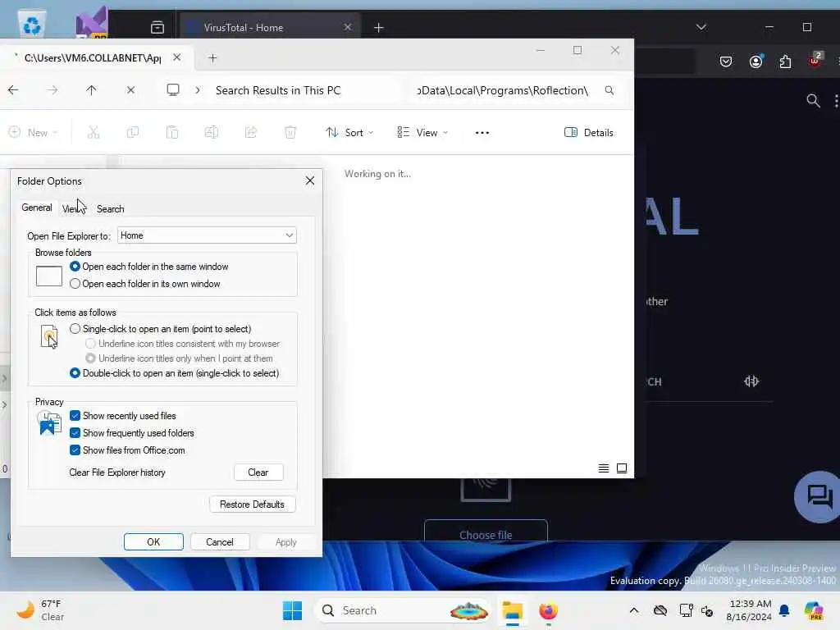Show hidden system tray icons
Viewport: 840px width, 630px height.
click(634, 610)
